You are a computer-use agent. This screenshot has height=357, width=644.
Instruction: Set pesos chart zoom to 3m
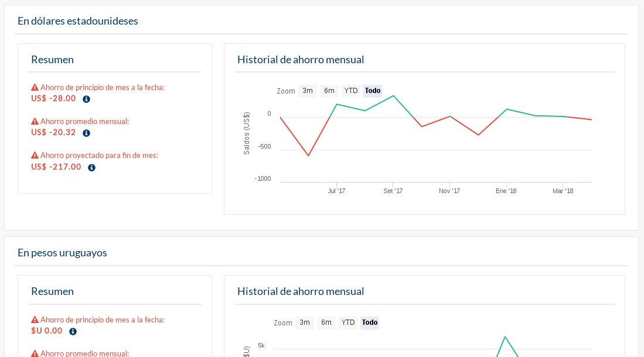tap(305, 322)
